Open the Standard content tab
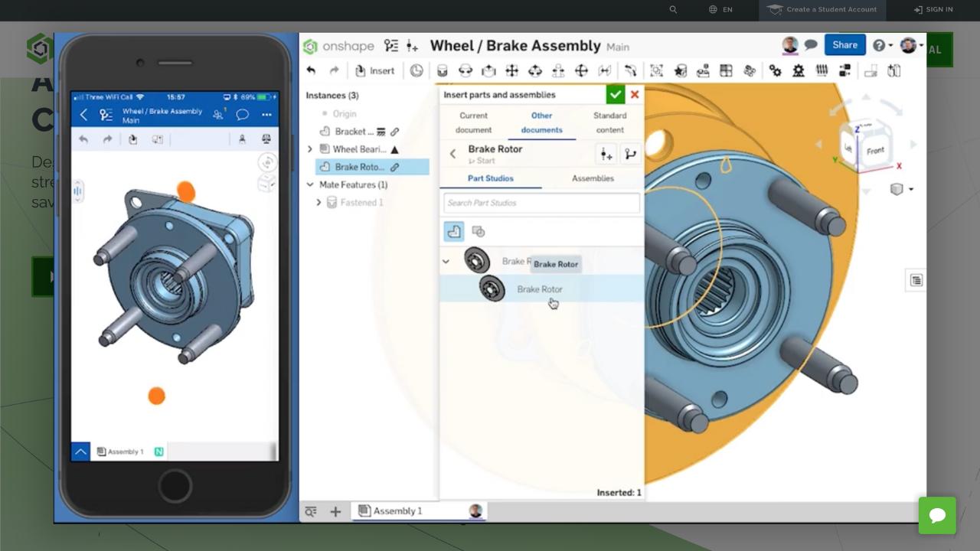This screenshot has width=980, height=551. [x=609, y=122]
